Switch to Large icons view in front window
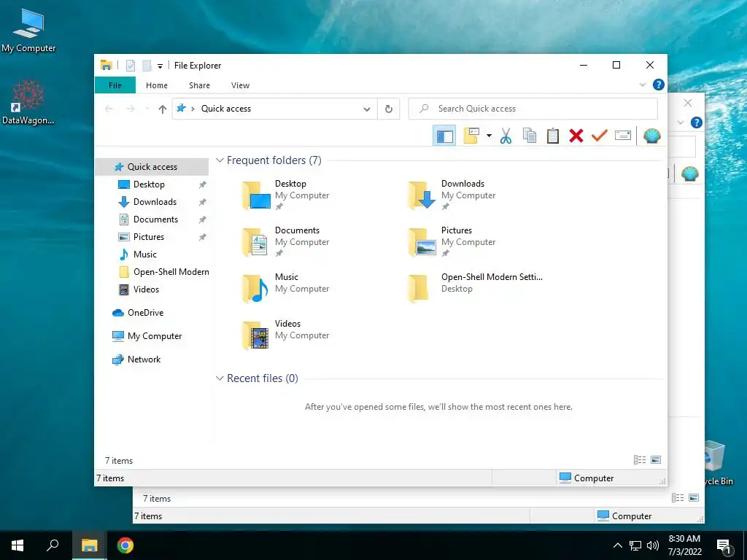747x560 pixels. coord(656,460)
